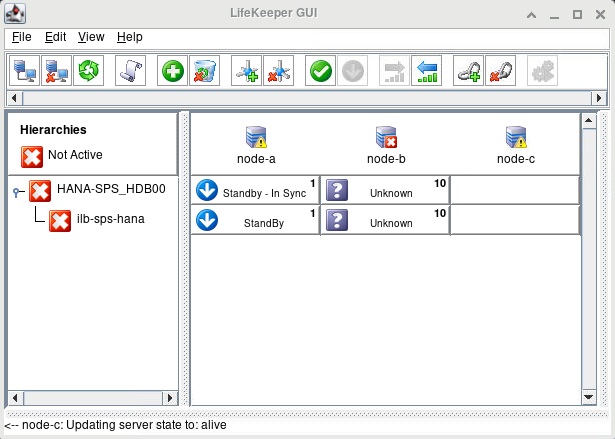Image resolution: width=615 pixels, height=439 pixels.
Task: Click the Delete Resource Hierarchy trash icon
Action: (204, 71)
